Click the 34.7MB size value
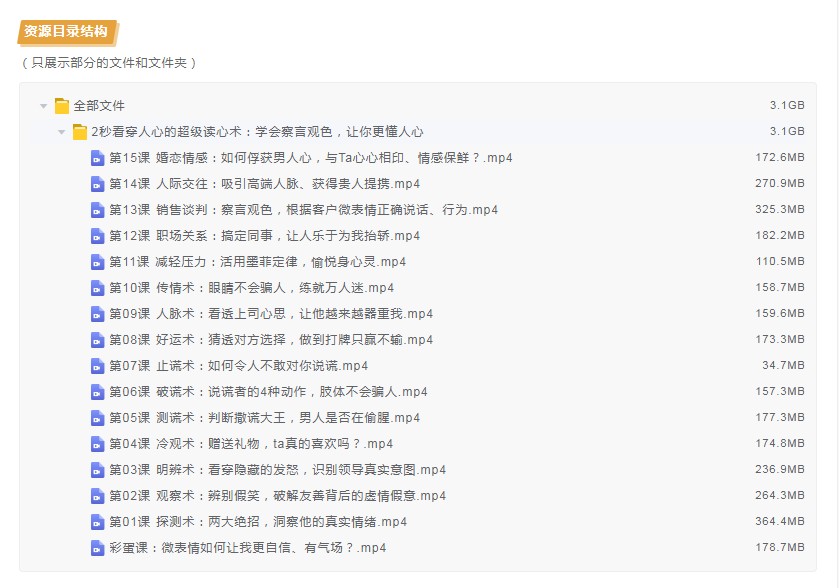Screen dimensions: 839x588 point(783,365)
